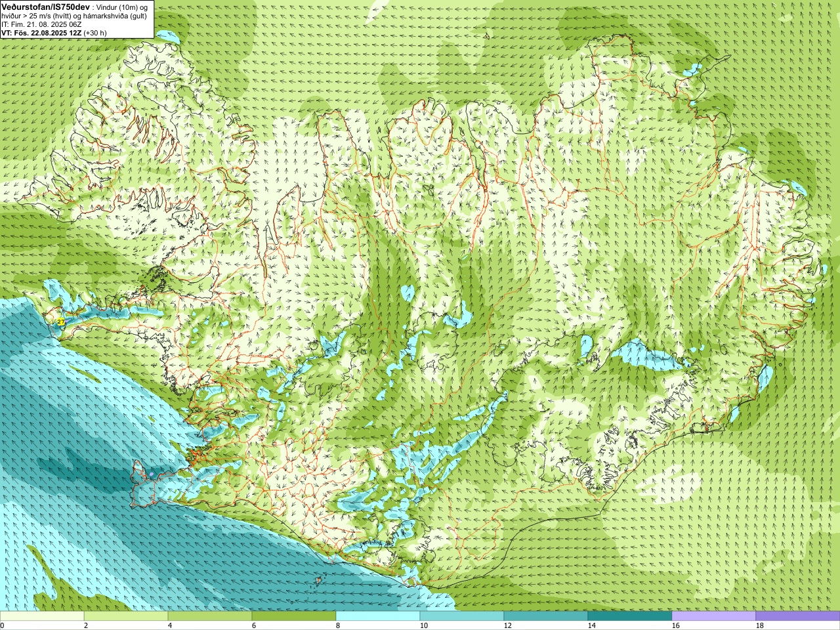Viewport: 840px width, 630px height.
Task: Click the '(+30 h)' forecast offset text
Action: (x=95, y=32)
